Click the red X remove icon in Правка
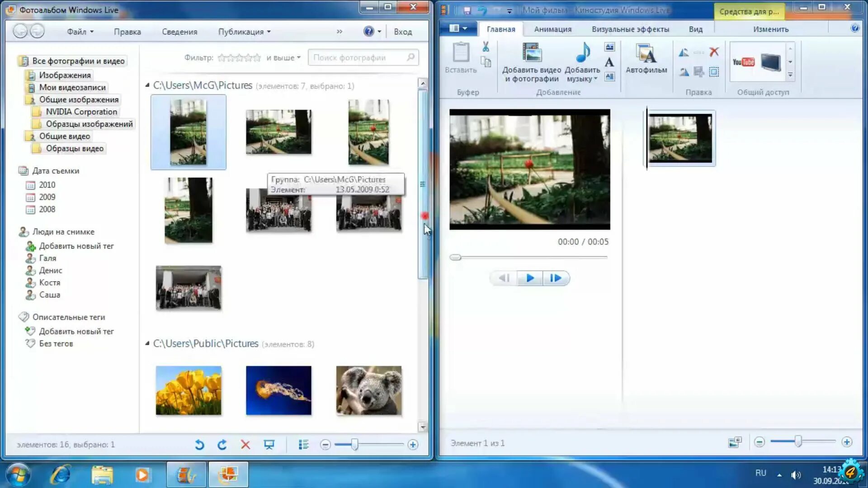Image resolution: width=868 pixels, height=488 pixels. pos(714,52)
